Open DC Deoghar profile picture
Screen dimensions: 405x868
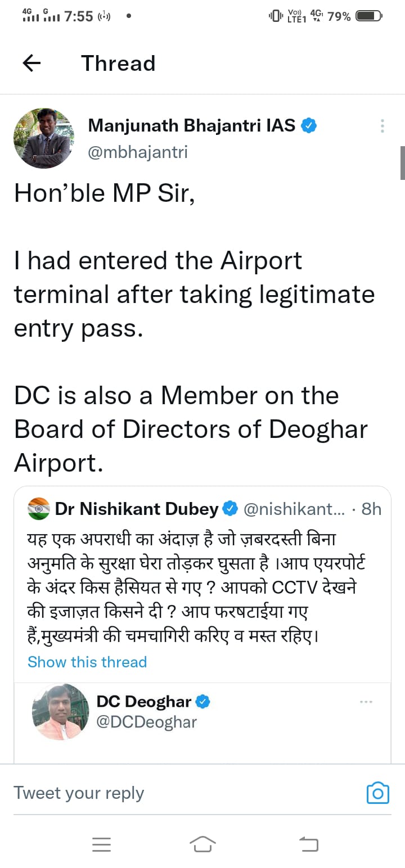click(61, 712)
